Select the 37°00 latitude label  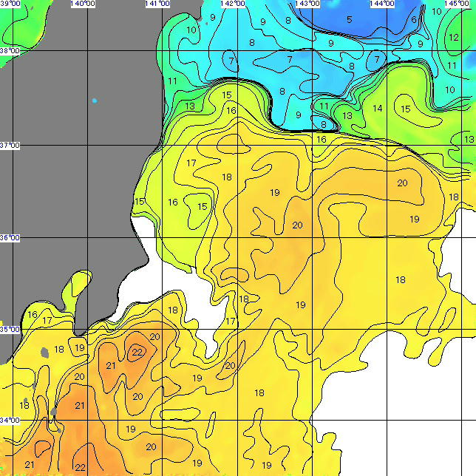tap(10, 145)
